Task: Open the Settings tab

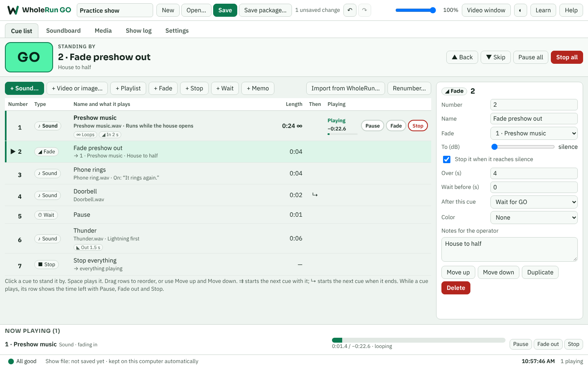Action: click(177, 31)
